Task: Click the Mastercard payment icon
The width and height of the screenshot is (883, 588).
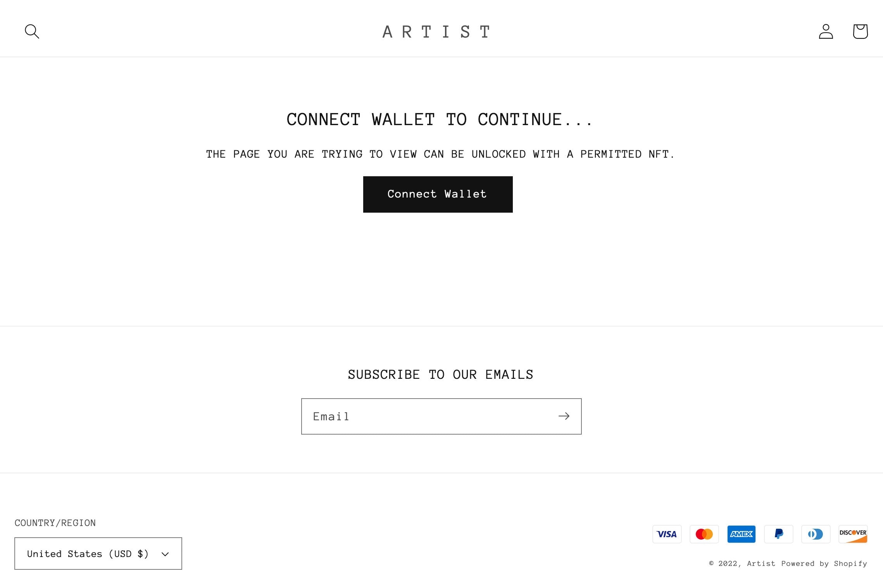Action: pos(704,534)
